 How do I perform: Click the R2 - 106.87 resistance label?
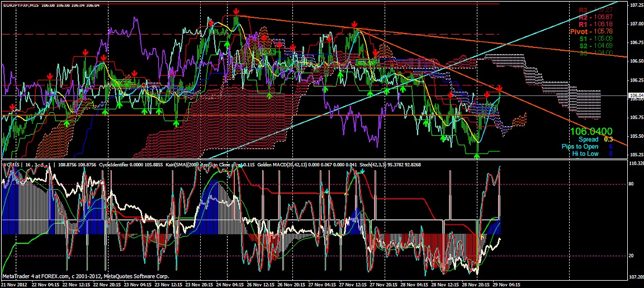(596, 17)
